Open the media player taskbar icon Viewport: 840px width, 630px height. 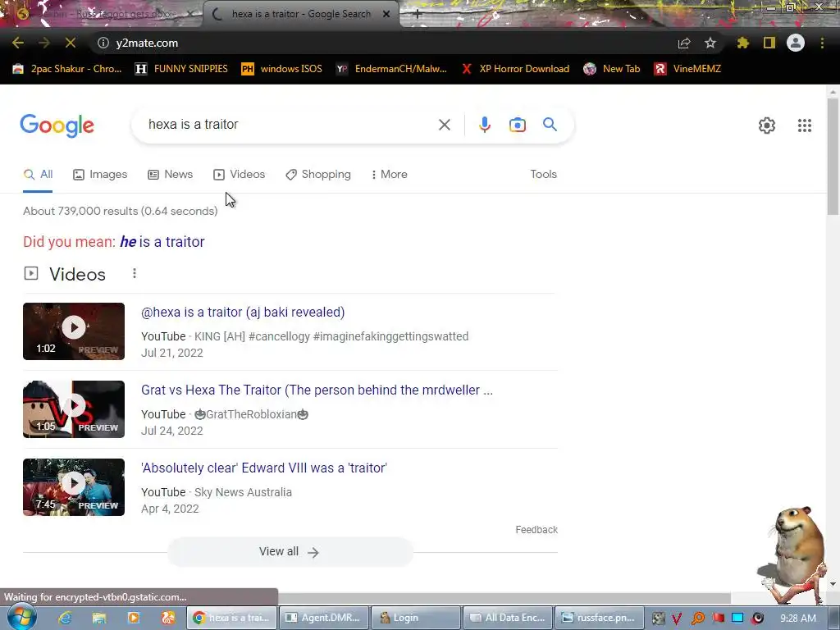(x=134, y=618)
